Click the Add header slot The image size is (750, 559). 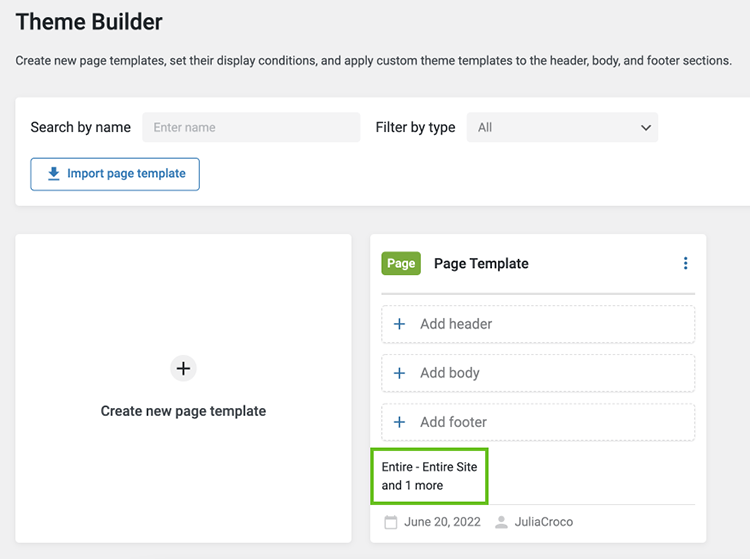click(538, 324)
